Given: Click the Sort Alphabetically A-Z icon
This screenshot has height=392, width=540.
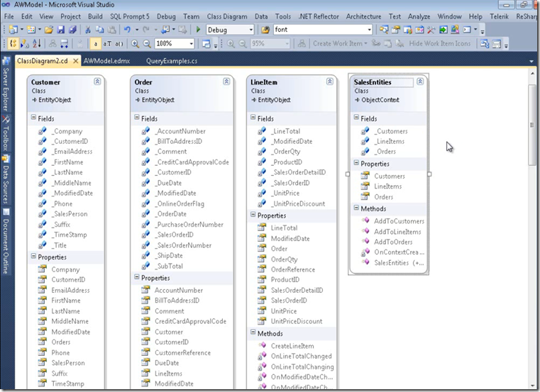Looking at the screenshot, I should click(36, 44).
